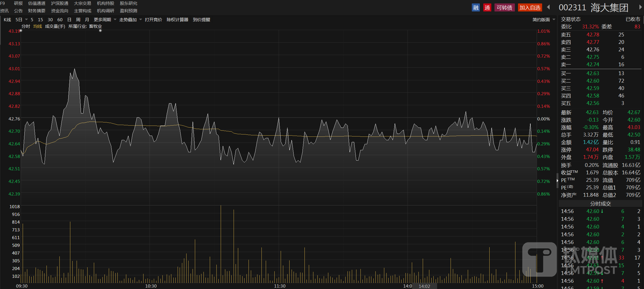The height and width of the screenshot is (289, 644).
Task: Click the 14:02 time marker on the axis
Action: [x=424, y=286]
